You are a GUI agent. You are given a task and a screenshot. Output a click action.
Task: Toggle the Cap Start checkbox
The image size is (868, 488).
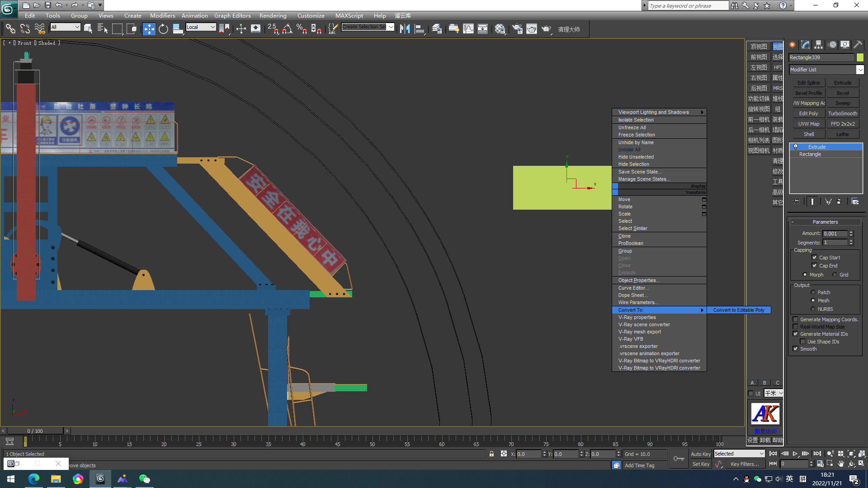[814, 258]
